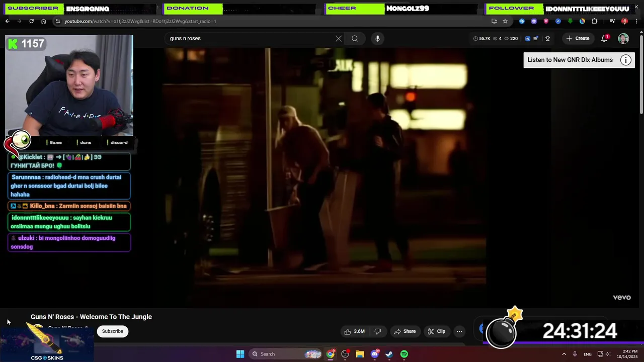Viewport: 644px width, 362px height.
Task: Click the page vertical scrollbar
Action: 641,75
